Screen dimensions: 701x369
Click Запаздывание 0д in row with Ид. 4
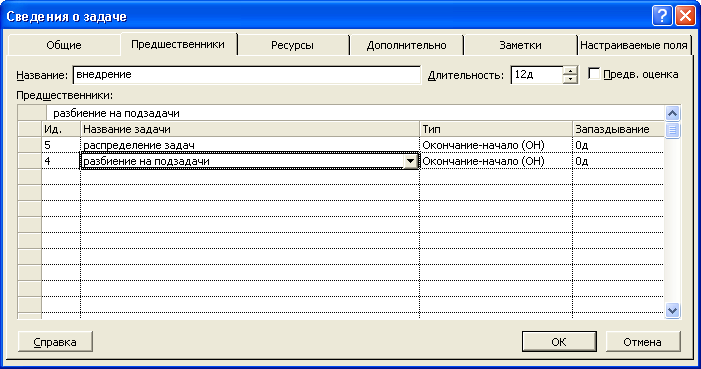(x=618, y=161)
